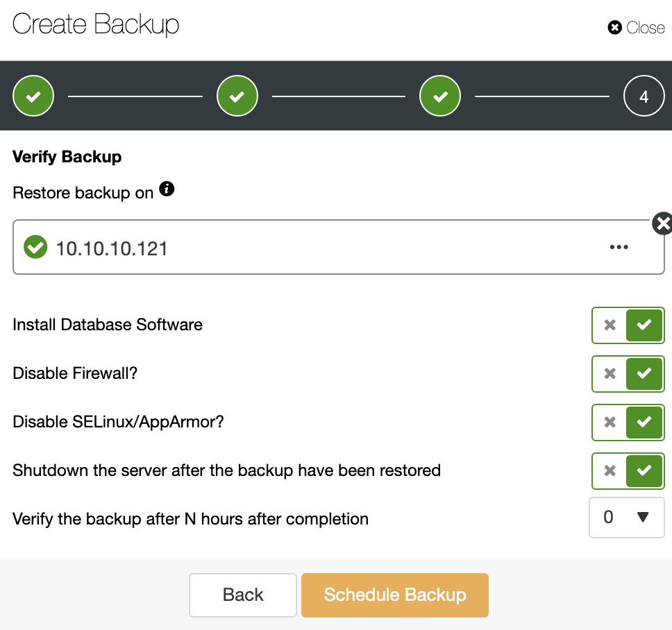Click the Close icon in the dialog header

click(x=614, y=28)
